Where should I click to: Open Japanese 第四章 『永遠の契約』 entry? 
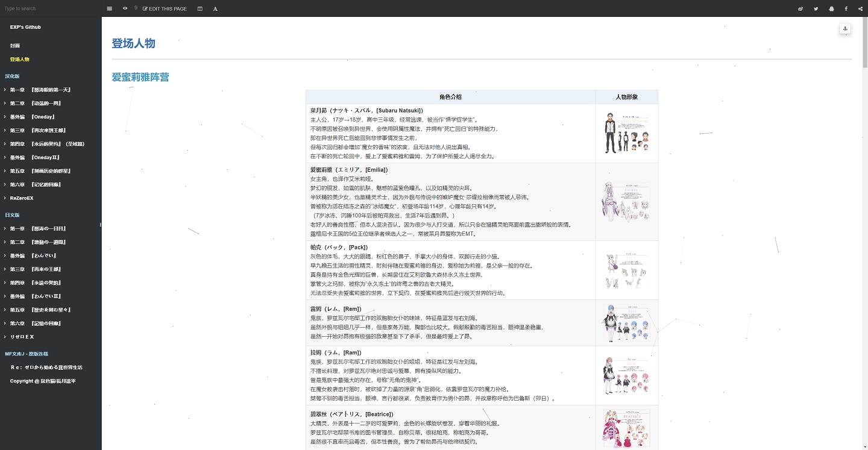pyautogui.click(x=36, y=283)
